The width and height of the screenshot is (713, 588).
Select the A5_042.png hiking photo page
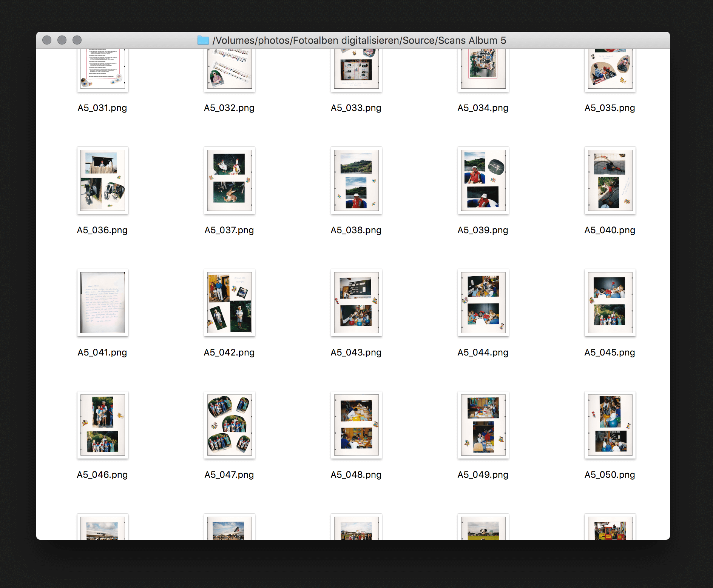(x=229, y=303)
